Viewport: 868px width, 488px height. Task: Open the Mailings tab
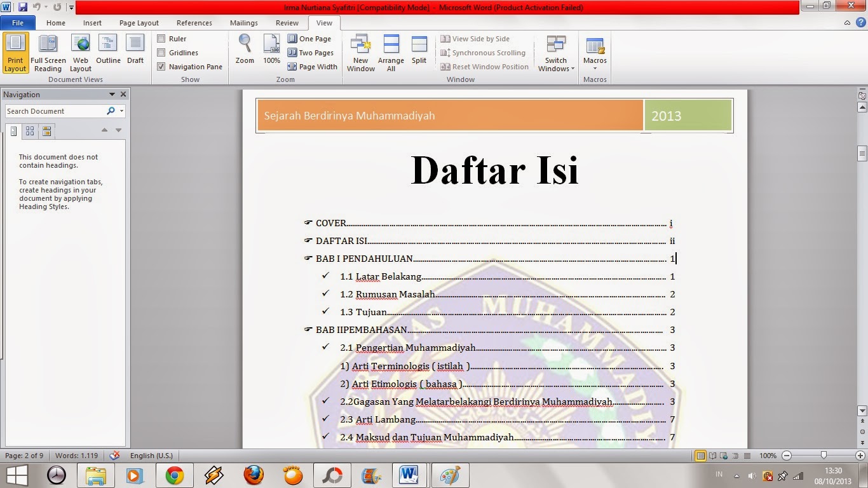pos(244,23)
